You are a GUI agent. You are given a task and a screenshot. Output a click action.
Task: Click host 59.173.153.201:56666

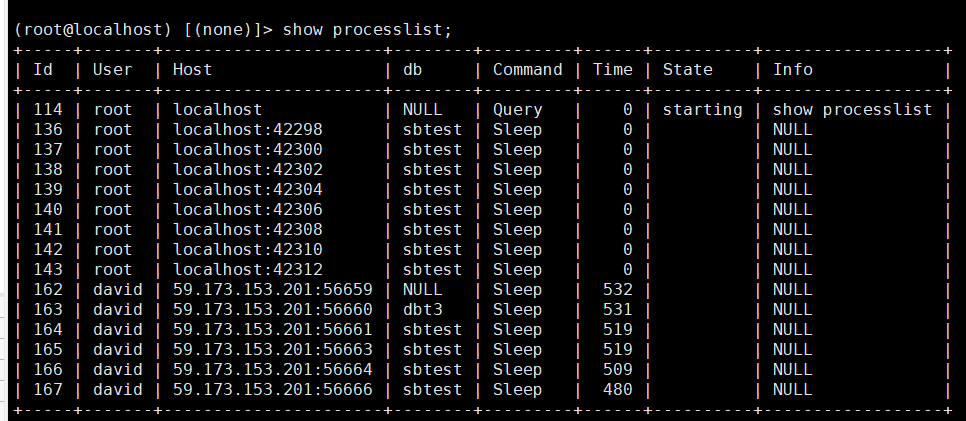click(x=273, y=390)
